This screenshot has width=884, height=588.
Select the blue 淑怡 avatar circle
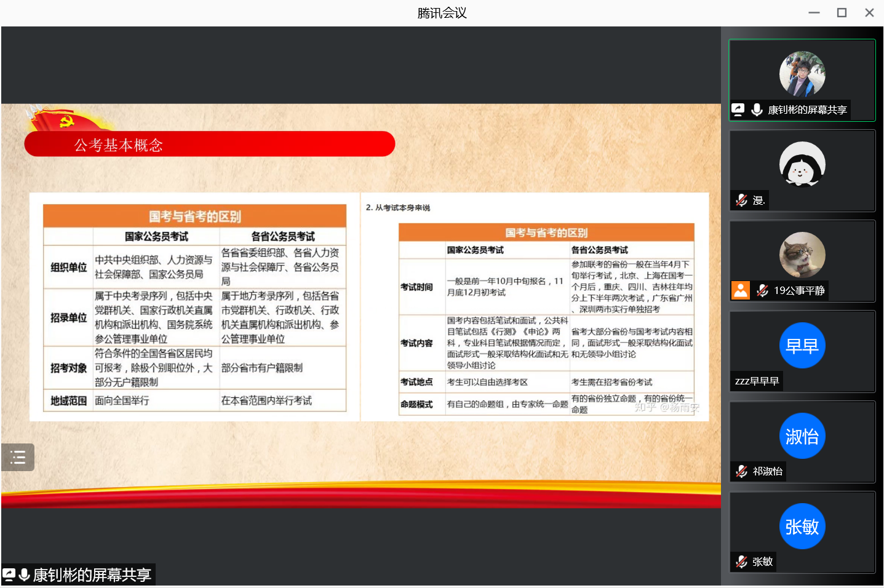pyautogui.click(x=802, y=436)
